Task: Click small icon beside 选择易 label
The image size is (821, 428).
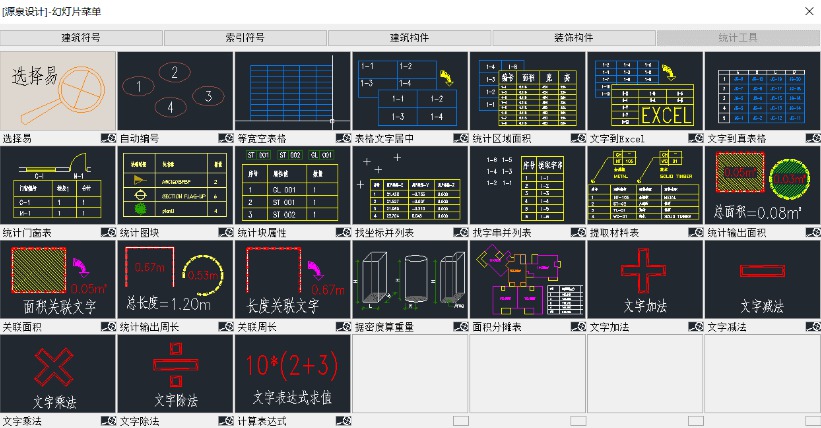Action: [108, 138]
